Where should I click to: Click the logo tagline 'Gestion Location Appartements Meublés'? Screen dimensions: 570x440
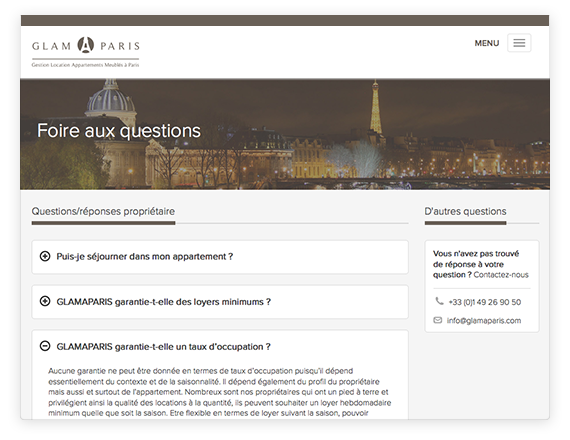click(85, 65)
